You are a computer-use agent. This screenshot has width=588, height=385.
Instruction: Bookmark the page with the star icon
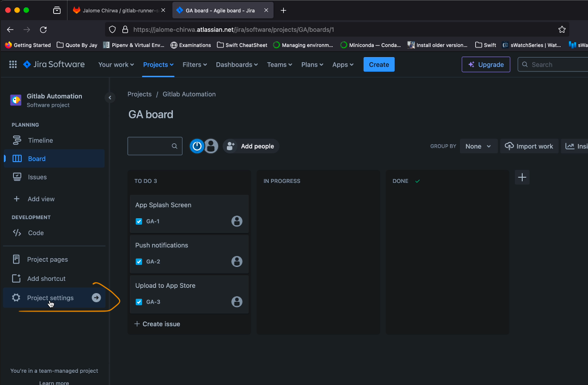[x=562, y=30]
